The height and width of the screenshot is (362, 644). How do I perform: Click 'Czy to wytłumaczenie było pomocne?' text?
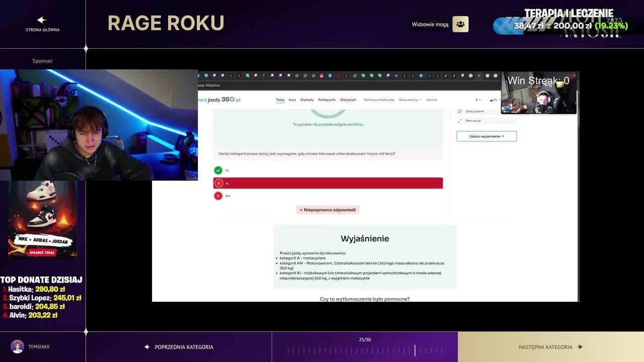pyautogui.click(x=365, y=299)
